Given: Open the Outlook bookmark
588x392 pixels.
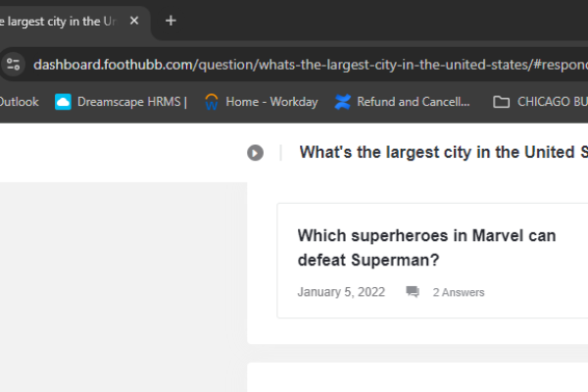Looking at the screenshot, I should click(x=20, y=101).
